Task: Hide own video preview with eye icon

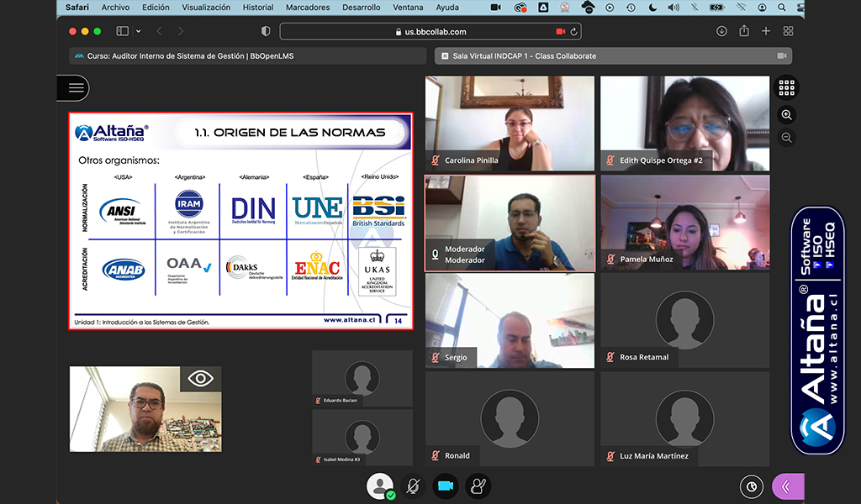Action: tap(200, 378)
